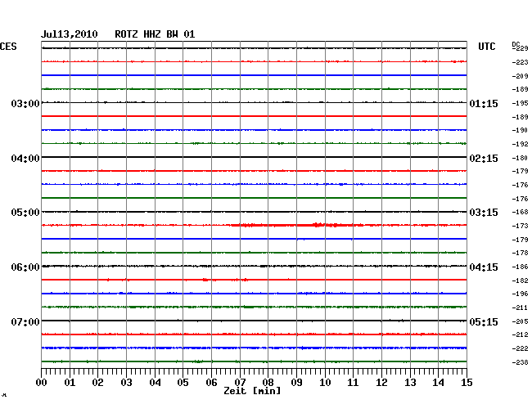532x404 pixels.
Task: Click the x-axis minute label '09'
Action: [x=296, y=383]
